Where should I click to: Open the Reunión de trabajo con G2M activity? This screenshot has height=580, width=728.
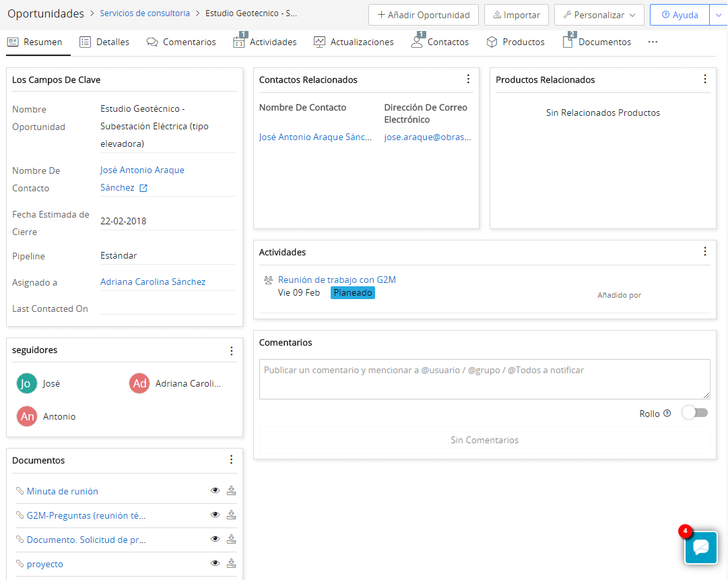click(337, 280)
